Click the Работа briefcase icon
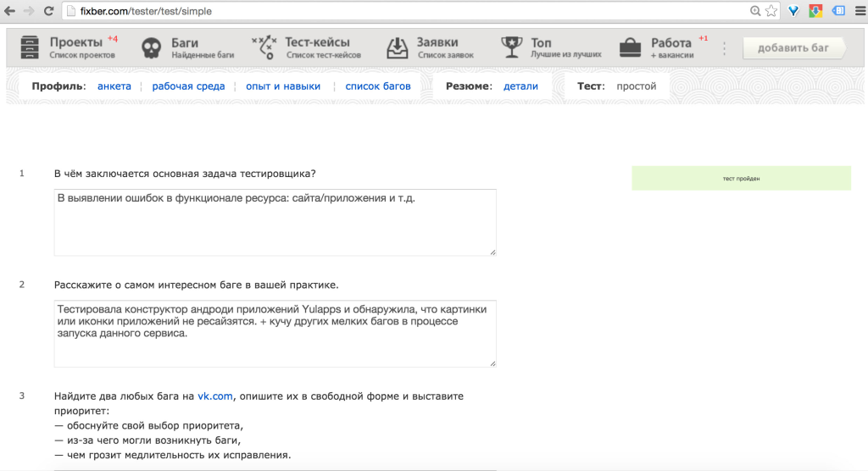Screen dimensions: 868x471 tap(630, 47)
